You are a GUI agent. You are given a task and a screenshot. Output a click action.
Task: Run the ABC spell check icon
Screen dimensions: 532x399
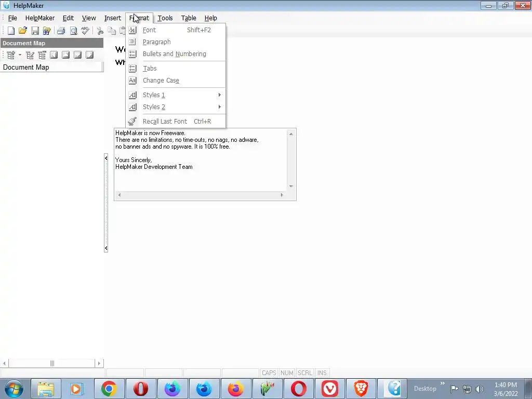85,31
